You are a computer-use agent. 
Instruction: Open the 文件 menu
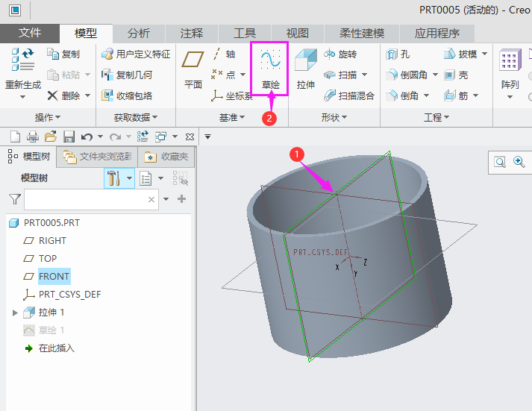click(30, 33)
